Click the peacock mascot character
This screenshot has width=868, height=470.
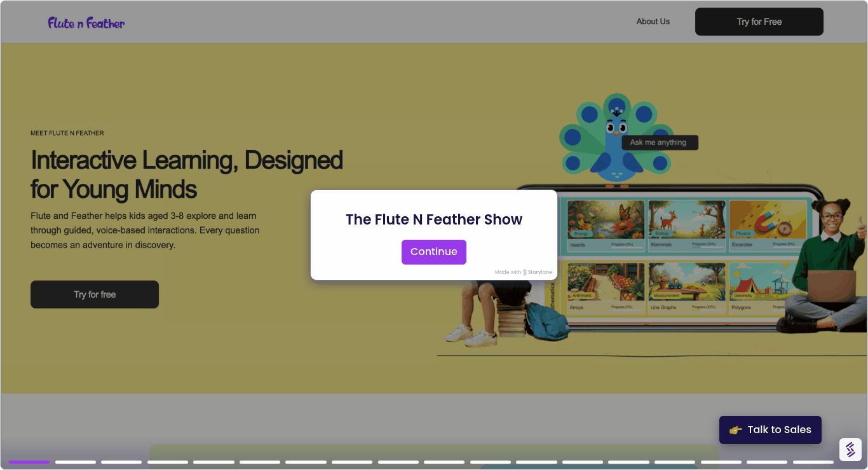coord(616,137)
